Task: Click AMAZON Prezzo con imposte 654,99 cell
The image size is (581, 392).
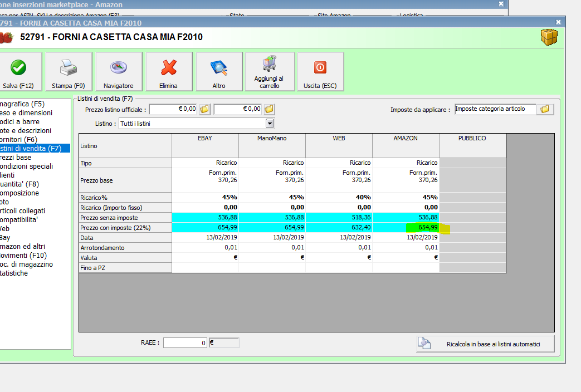Action: point(406,228)
